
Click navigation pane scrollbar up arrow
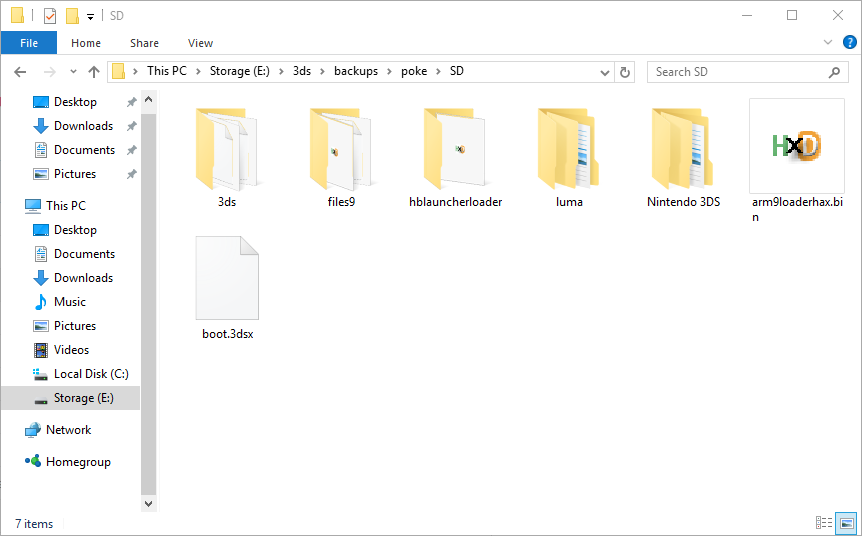(148, 100)
